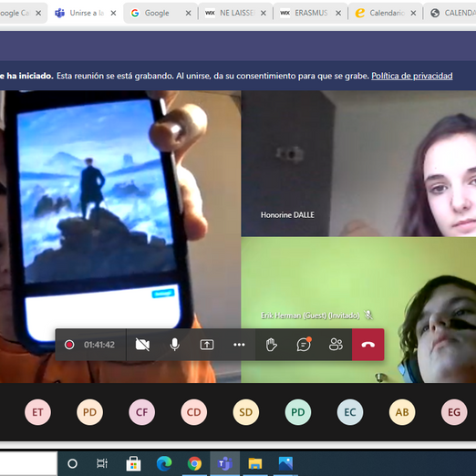Open Microsoft Store from taskbar
Viewport: 476px width, 476px height.
click(x=133, y=463)
